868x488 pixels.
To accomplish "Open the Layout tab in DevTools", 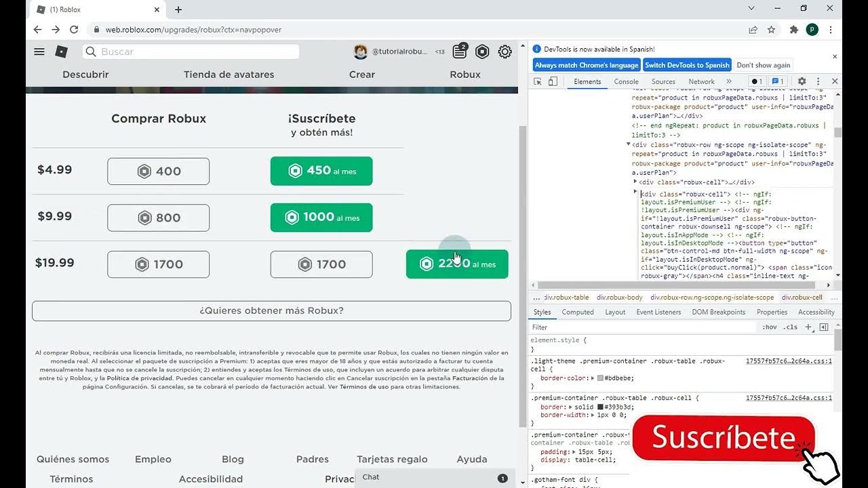I will pyautogui.click(x=615, y=312).
